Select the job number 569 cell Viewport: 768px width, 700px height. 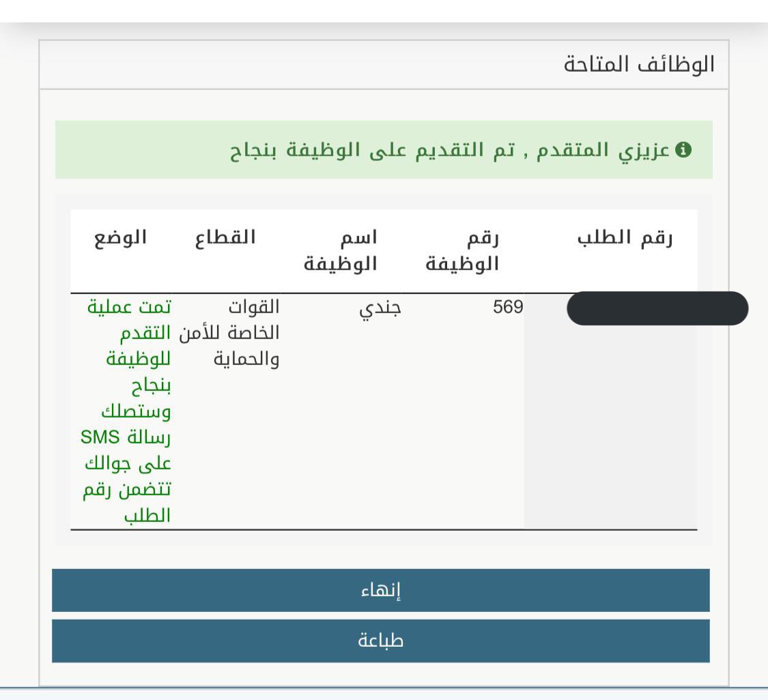[x=508, y=307]
